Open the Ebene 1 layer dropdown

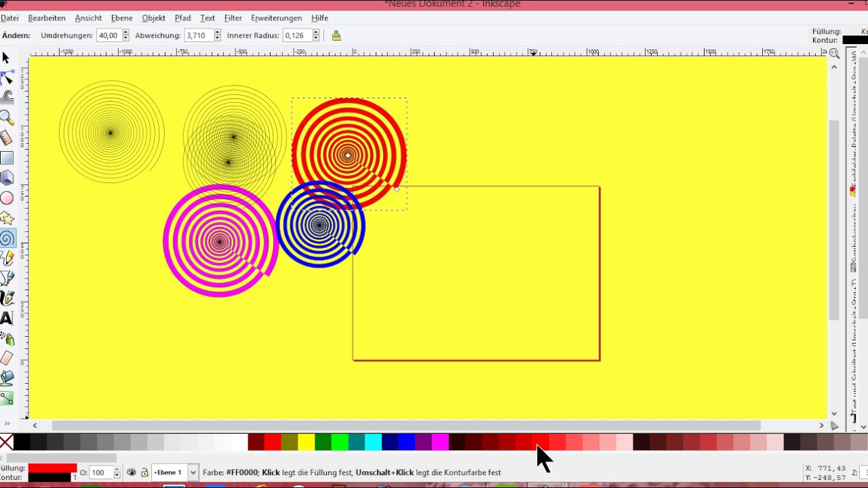pyautogui.click(x=174, y=472)
